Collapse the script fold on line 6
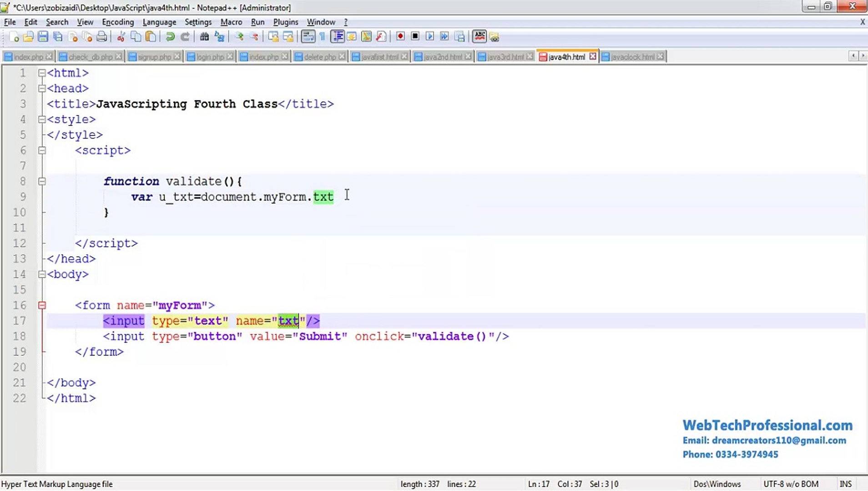Image resolution: width=868 pixels, height=491 pixels. pos(42,150)
